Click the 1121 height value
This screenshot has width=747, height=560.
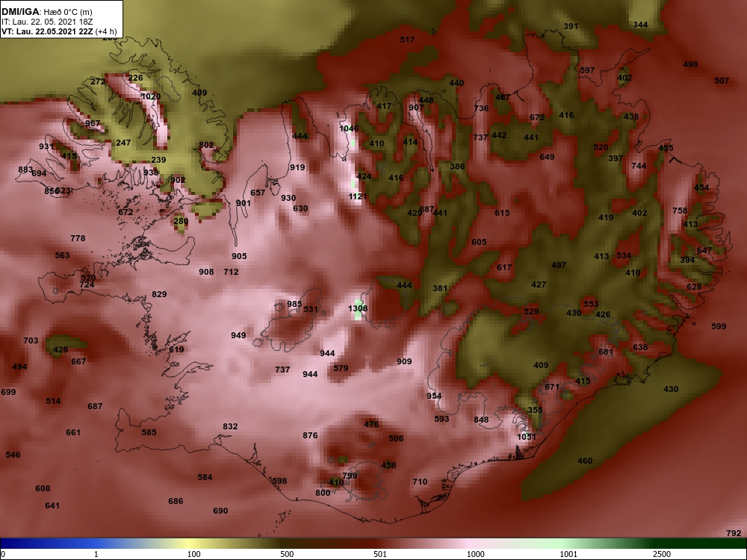[358, 196]
